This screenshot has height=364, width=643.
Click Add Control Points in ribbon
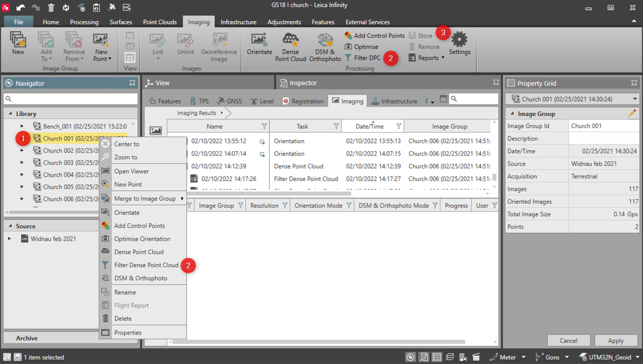coord(374,36)
